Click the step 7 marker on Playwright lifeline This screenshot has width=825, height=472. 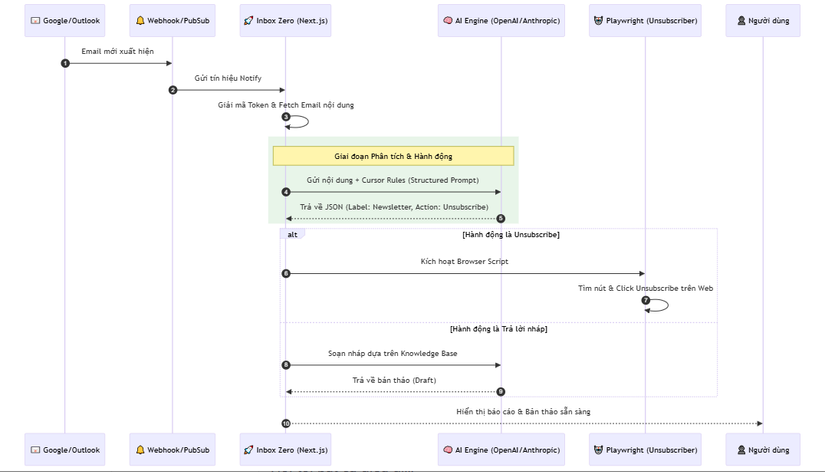point(646,300)
